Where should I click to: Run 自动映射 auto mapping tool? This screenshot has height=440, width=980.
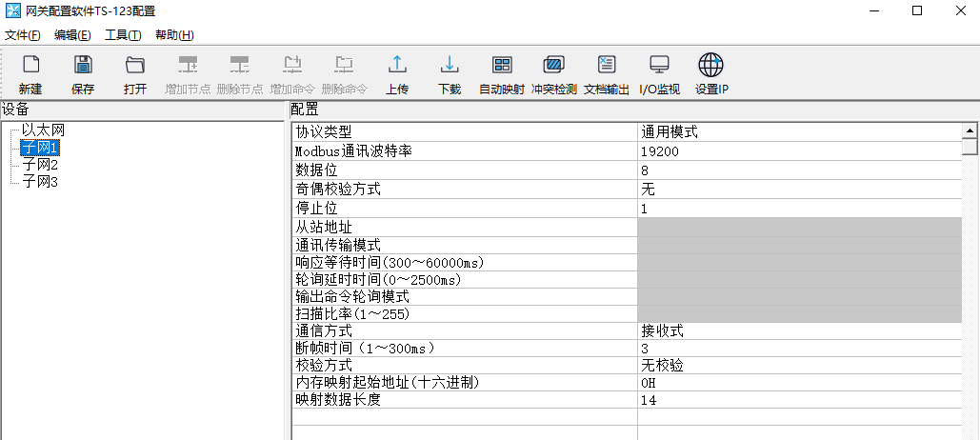point(502,66)
